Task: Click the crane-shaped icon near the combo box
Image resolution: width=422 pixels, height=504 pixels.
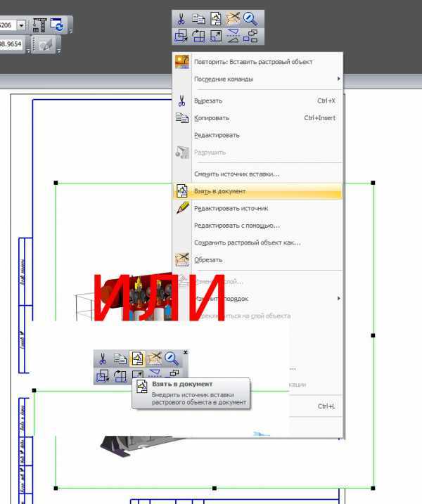Action: [x=40, y=25]
